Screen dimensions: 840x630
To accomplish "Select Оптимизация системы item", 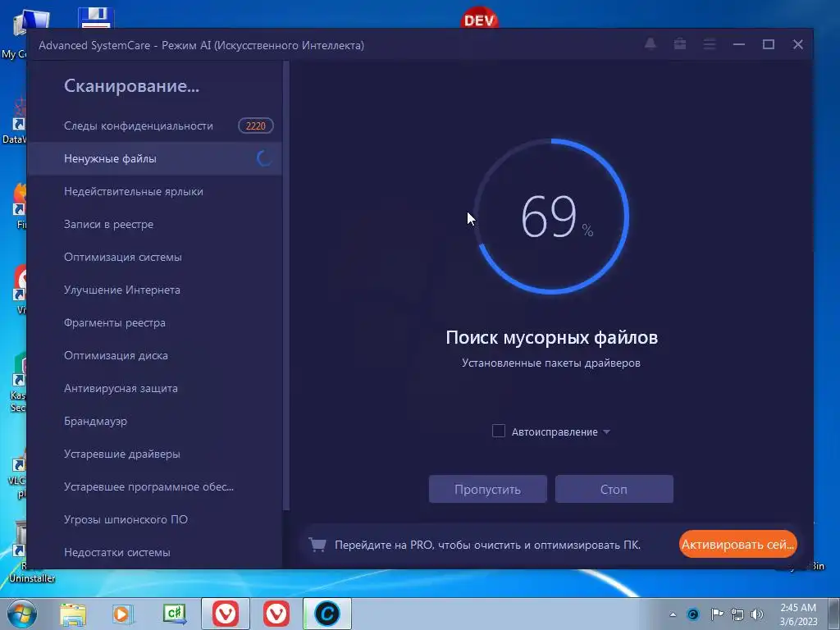I will [x=154, y=257].
